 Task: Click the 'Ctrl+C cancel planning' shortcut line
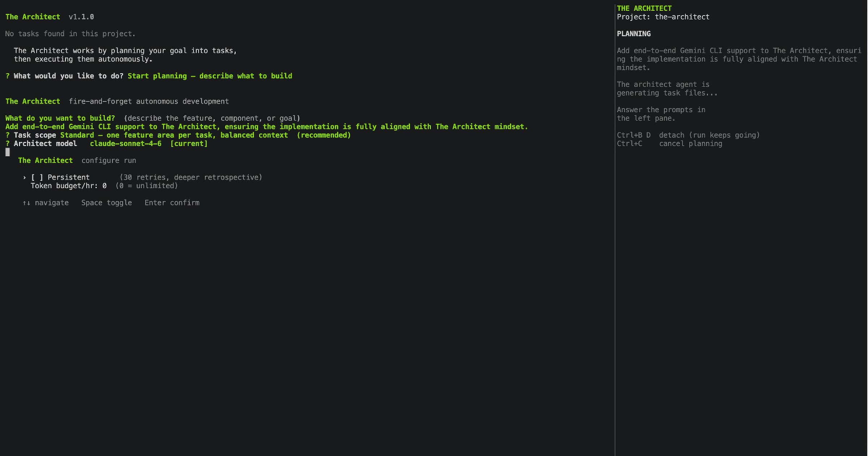point(669,144)
